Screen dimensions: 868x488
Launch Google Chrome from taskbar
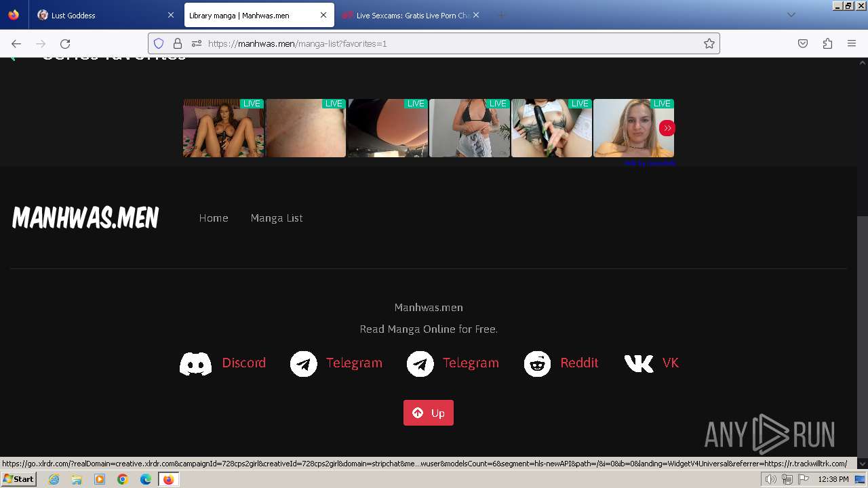point(123,479)
